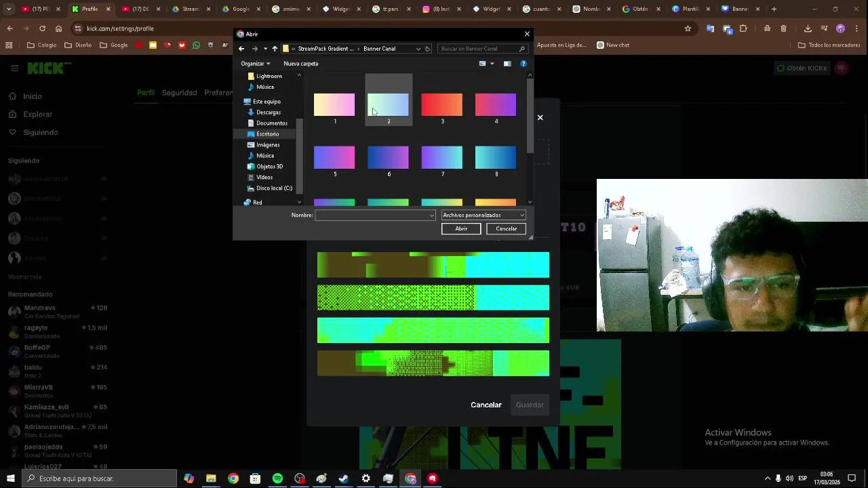
Task: Open browser downloads icon
Action: (808, 28)
